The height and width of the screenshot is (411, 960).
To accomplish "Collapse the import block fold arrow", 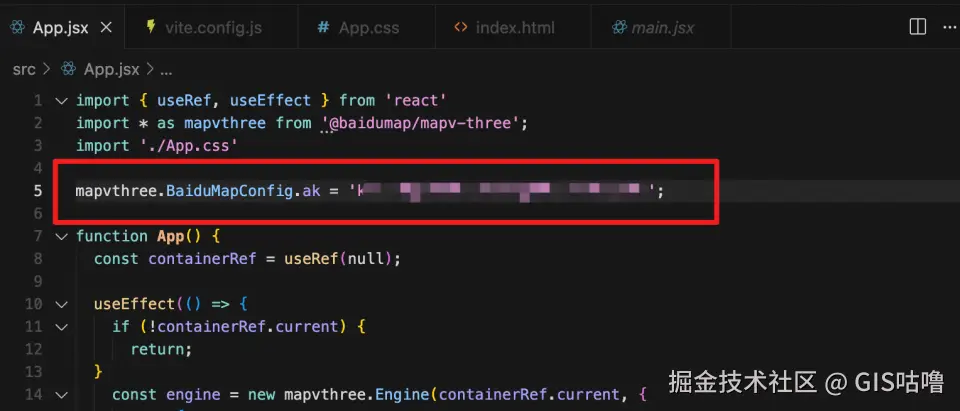I will [x=61, y=100].
